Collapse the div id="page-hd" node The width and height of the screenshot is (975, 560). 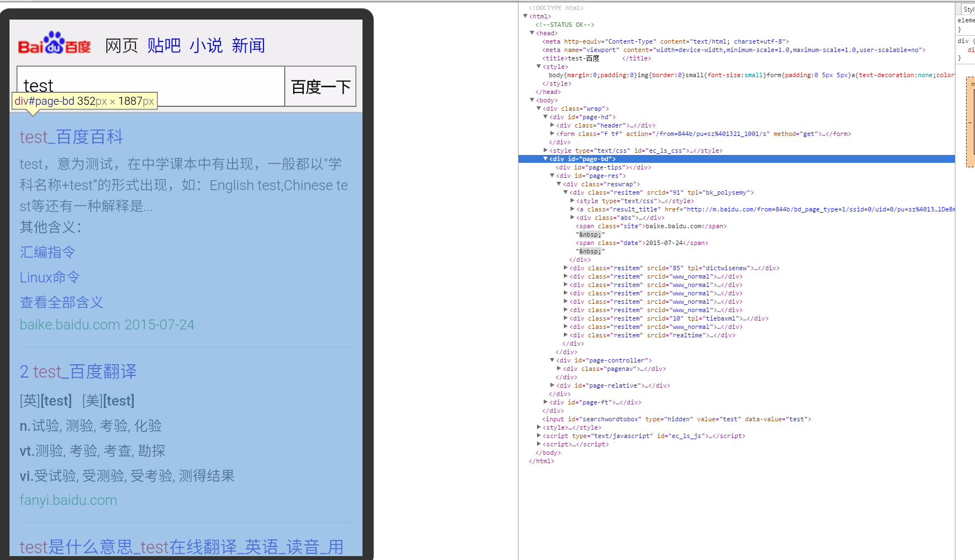tap(545, 117)
